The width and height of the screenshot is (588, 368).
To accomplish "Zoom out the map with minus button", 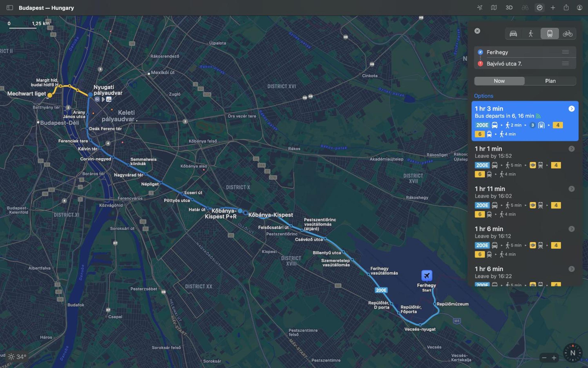I will coord(544,358).
